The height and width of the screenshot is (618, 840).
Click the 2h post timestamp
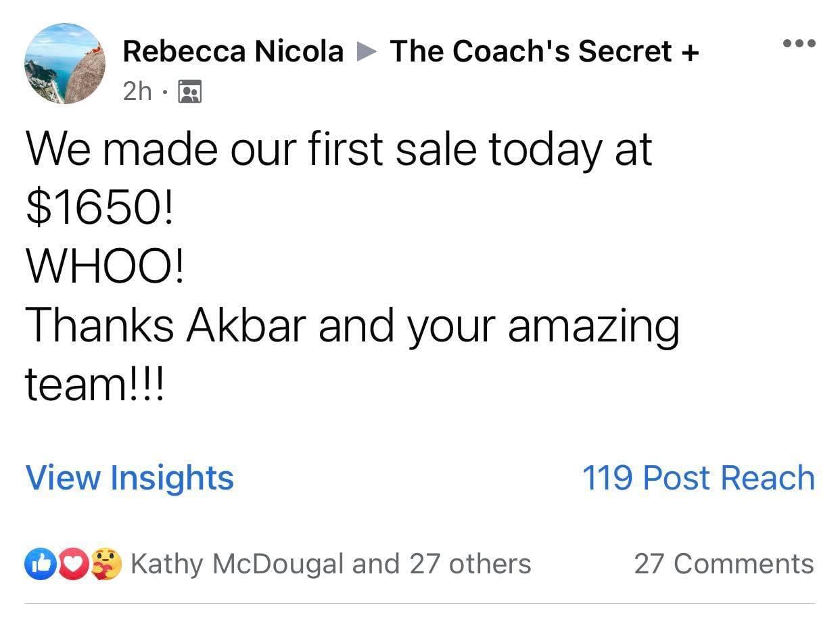[x=137, y=91]
